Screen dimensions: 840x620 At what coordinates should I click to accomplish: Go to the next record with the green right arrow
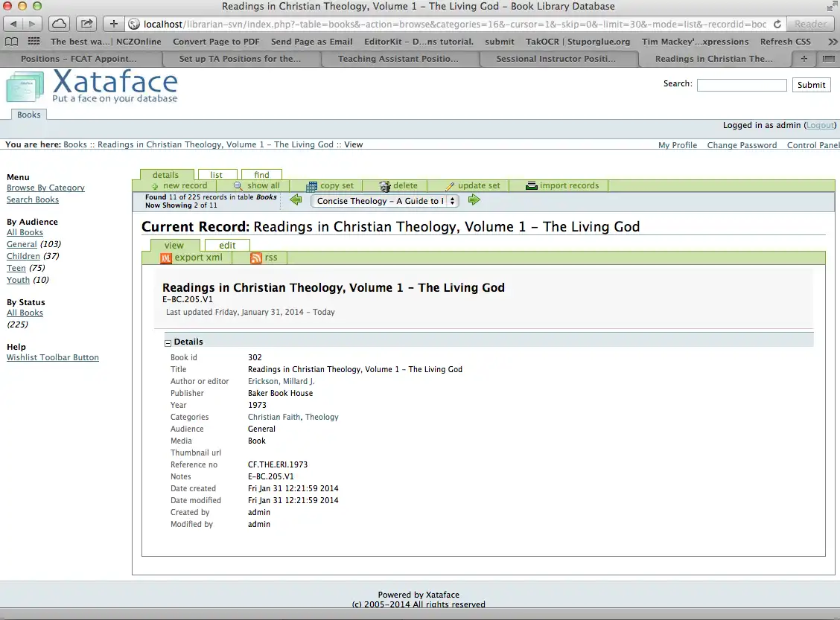click(474, 200)
